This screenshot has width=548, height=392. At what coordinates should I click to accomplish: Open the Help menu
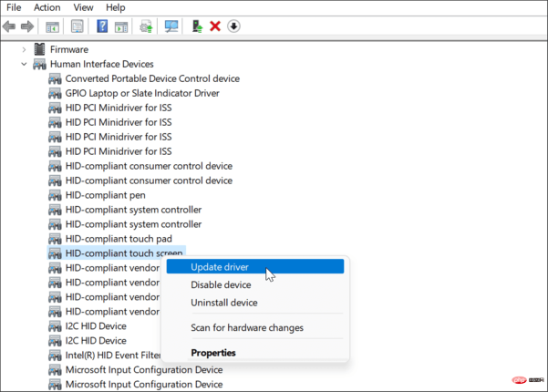point(115,7)
